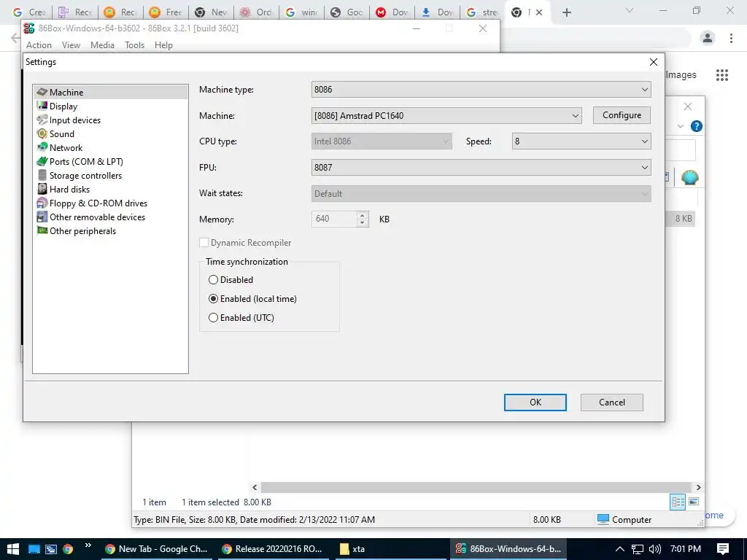Open the Display settings category icon
Viewport: 747px width, 560px height.
point(42,106)
